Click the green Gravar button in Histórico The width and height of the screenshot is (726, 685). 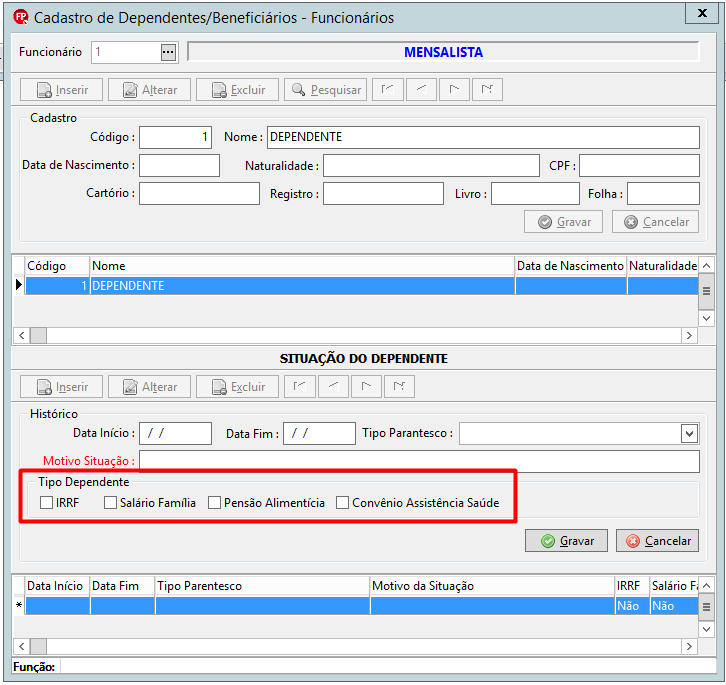(566, 541)
